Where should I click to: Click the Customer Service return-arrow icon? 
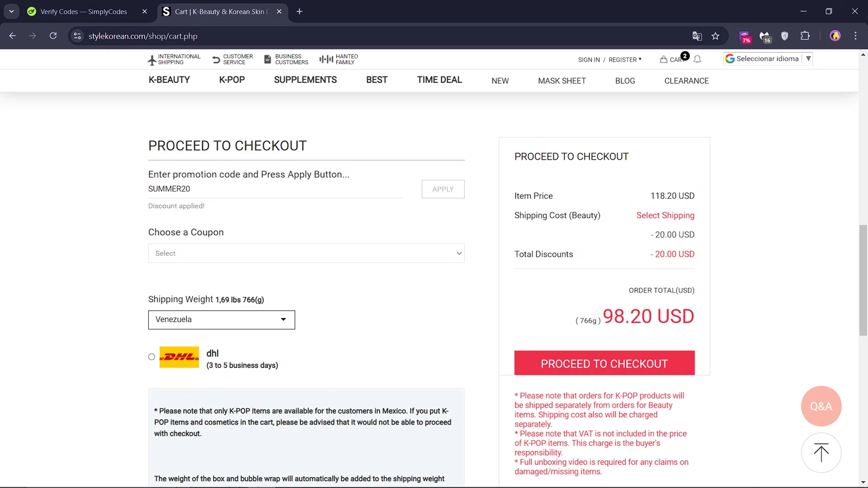[x=216, y=60]
